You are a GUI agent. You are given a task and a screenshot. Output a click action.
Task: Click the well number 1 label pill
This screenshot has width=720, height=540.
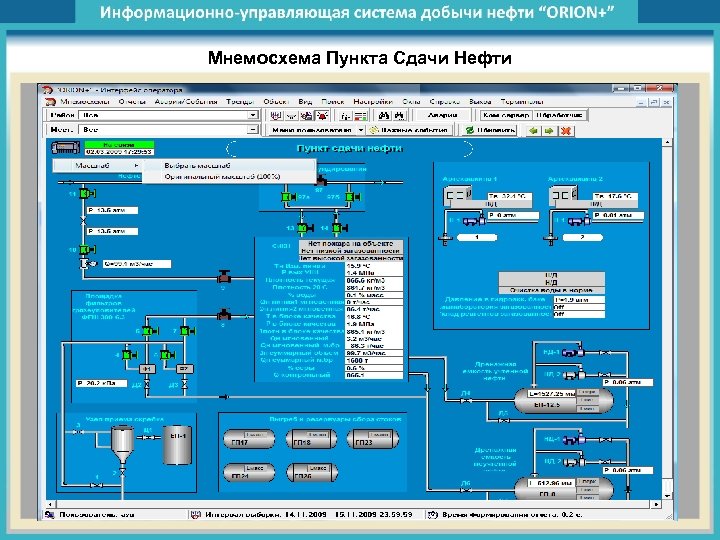(x=477, y=237)
